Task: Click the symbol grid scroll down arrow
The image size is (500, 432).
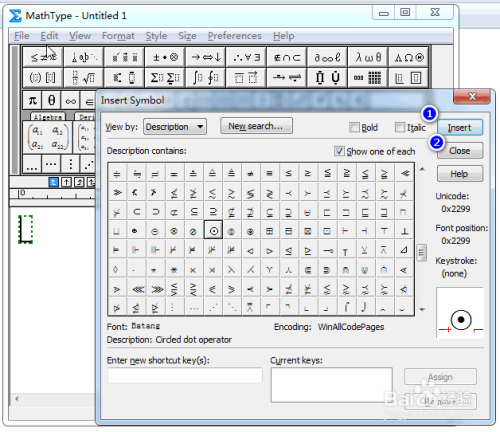Action: pos(422,310)
